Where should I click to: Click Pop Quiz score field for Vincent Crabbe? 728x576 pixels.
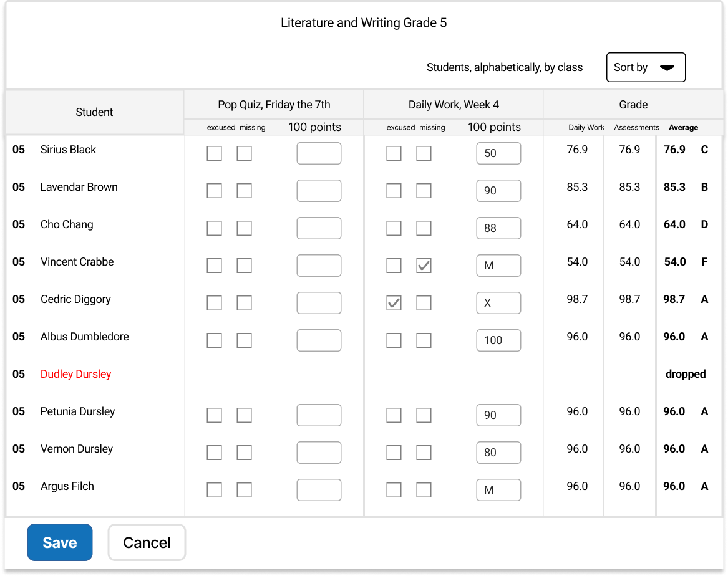(319, 266)
